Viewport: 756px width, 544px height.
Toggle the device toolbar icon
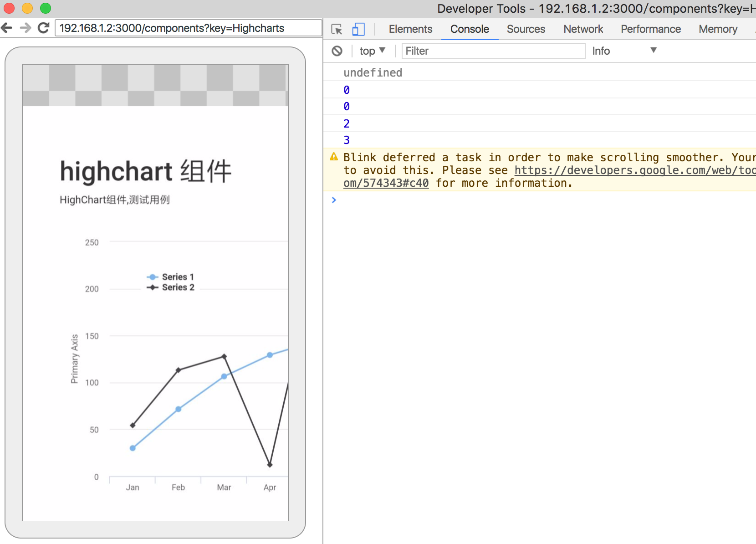click(x=358, y=29)
